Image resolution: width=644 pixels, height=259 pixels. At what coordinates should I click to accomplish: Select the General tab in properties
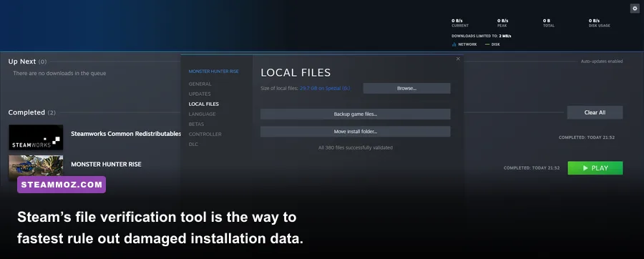click(200, 84)
